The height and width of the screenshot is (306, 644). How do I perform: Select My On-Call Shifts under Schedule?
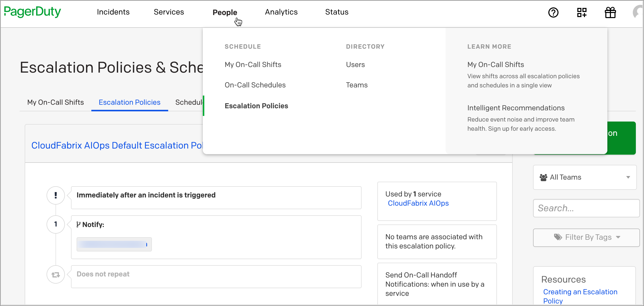tap(253, 64)
